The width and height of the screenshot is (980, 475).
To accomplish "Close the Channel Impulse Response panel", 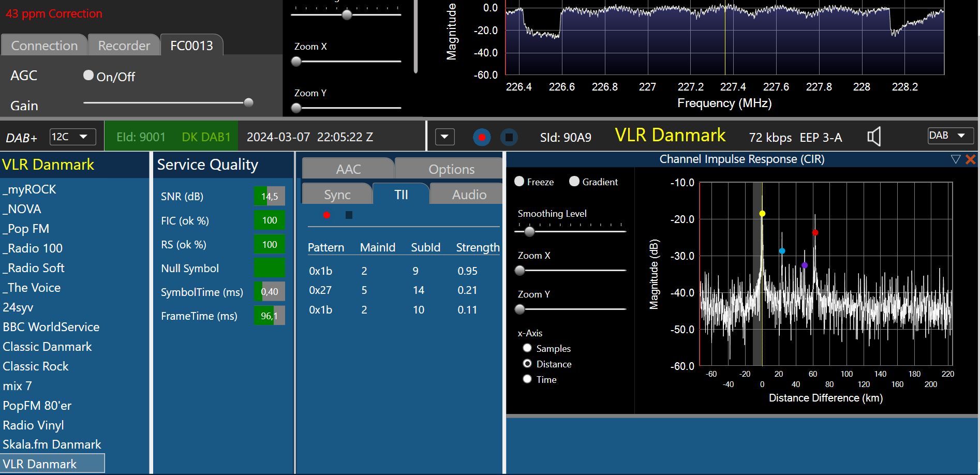I will click(971, 159).
